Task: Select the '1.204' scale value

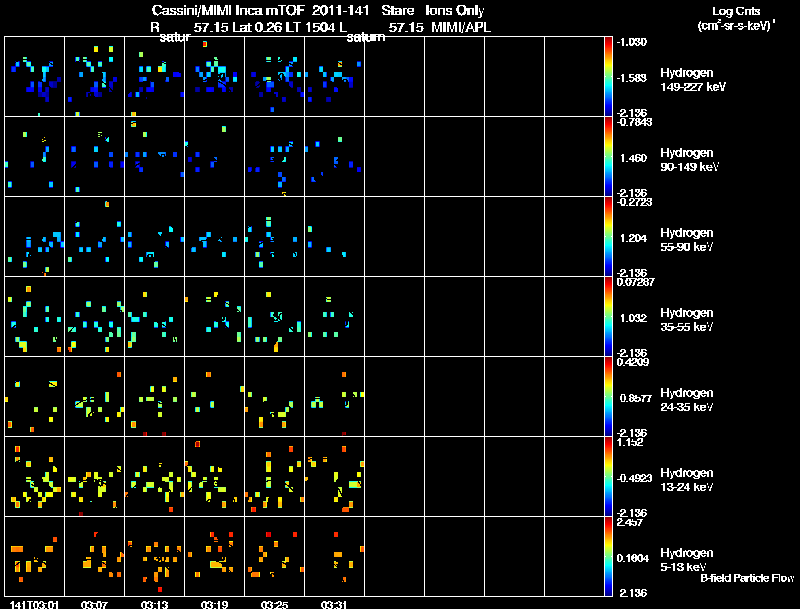Action: (633, 238)
